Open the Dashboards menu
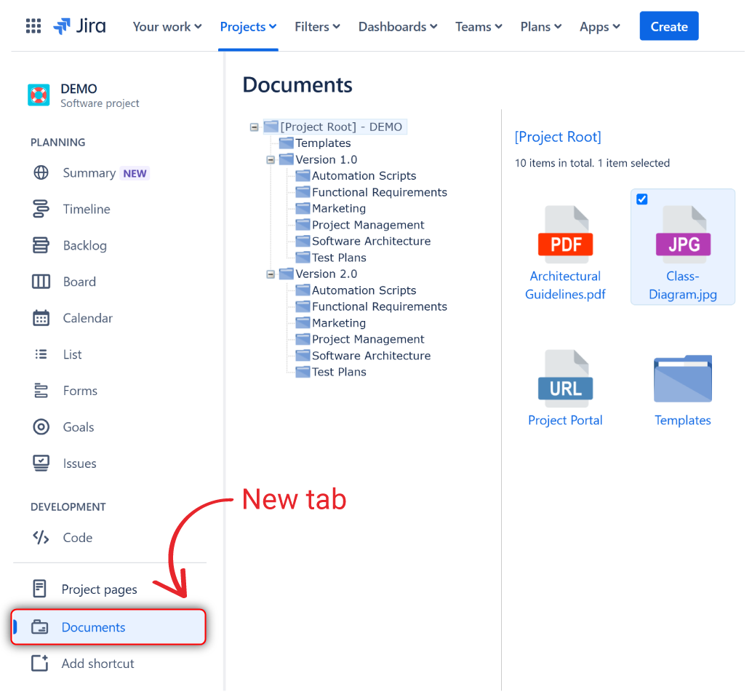The height and width of the screenshot is (700, 752). click(397, 26)
